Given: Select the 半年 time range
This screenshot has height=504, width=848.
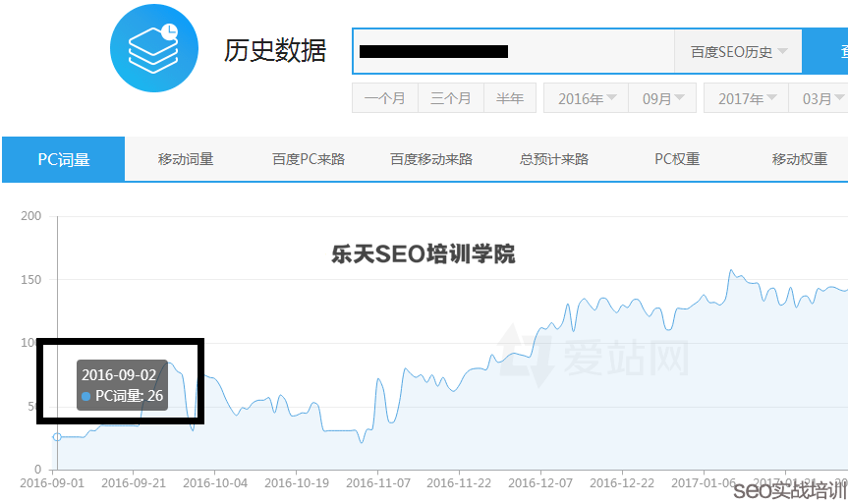Looking at the screenshot, I should tap(510, 98).
